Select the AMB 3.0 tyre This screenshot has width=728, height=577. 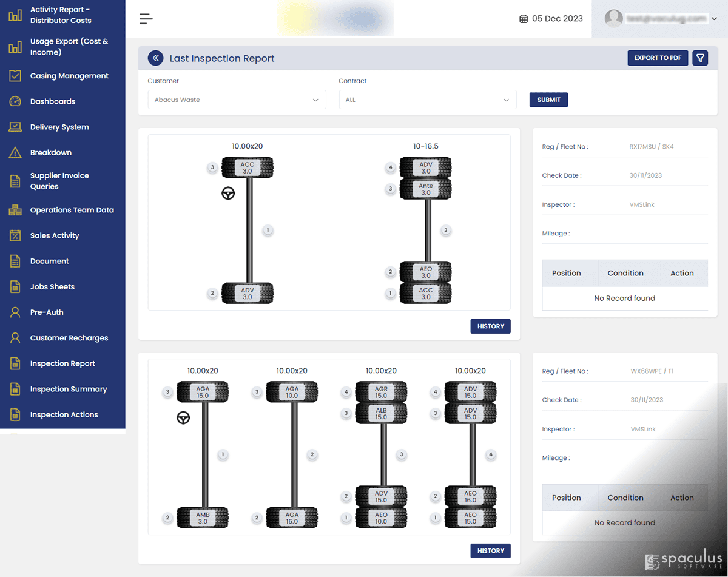click(203, 518)
